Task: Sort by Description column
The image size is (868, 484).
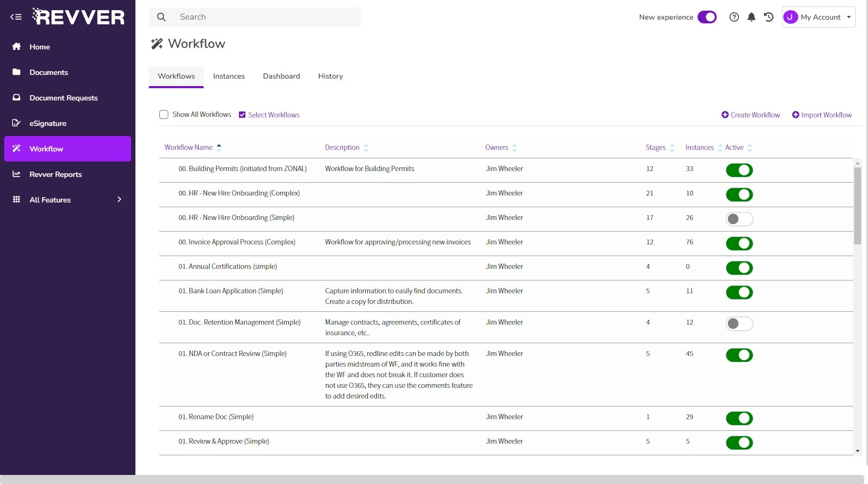Action: (x=346, y=148)
